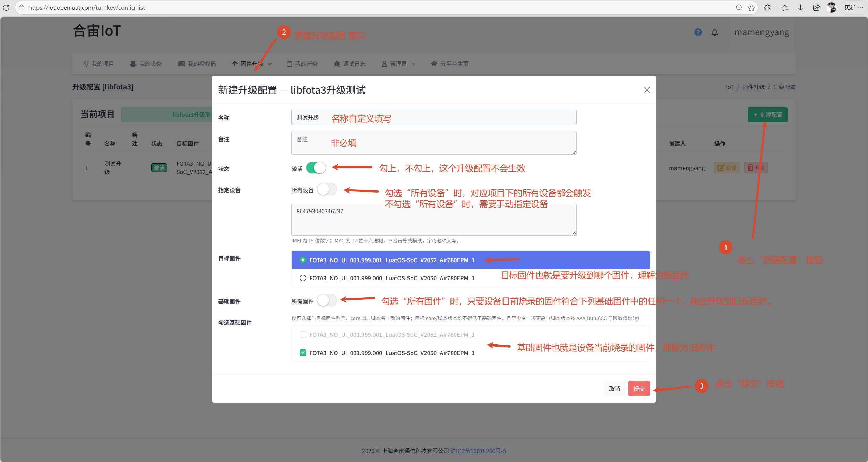Open the 我的任务 menu item
Viewport: 868px width, 462px height.
(302, 64)
